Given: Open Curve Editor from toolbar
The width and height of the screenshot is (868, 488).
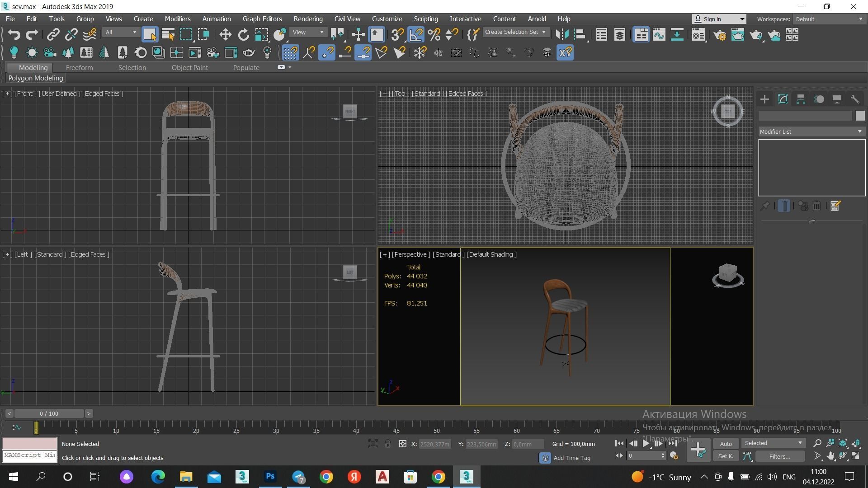Looking at the screenshot, I should (659, 35).
